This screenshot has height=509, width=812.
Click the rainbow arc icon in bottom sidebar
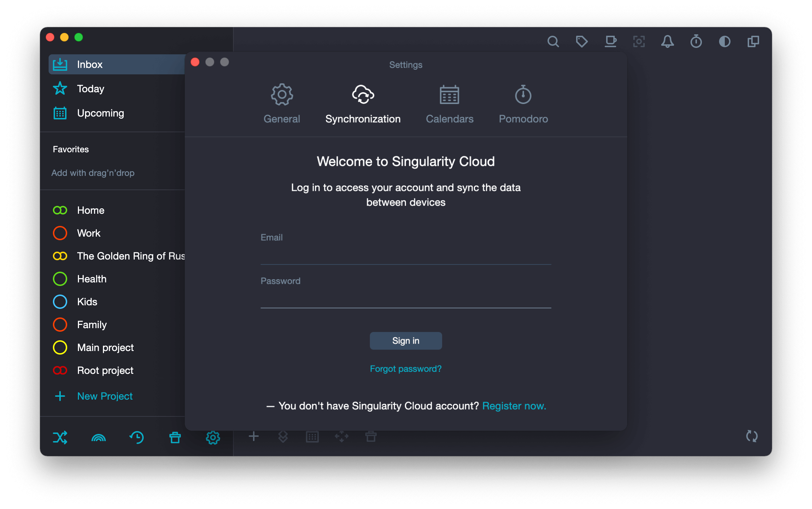[99, 438]
